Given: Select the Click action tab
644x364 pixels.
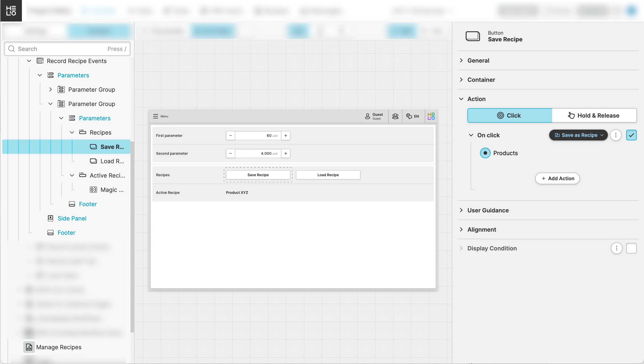Looking at the screenshot, I should click(509, 115).
